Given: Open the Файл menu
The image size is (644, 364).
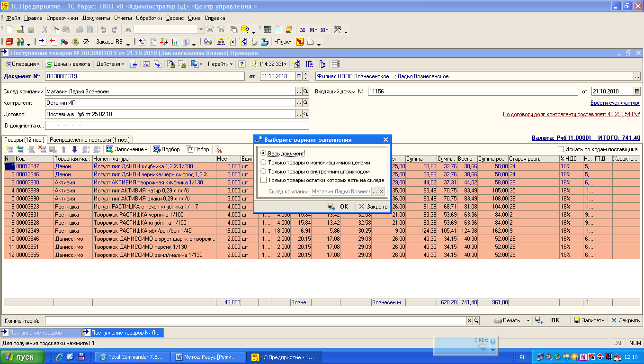Looking at the screenshot, I should (x=13, y=18).
